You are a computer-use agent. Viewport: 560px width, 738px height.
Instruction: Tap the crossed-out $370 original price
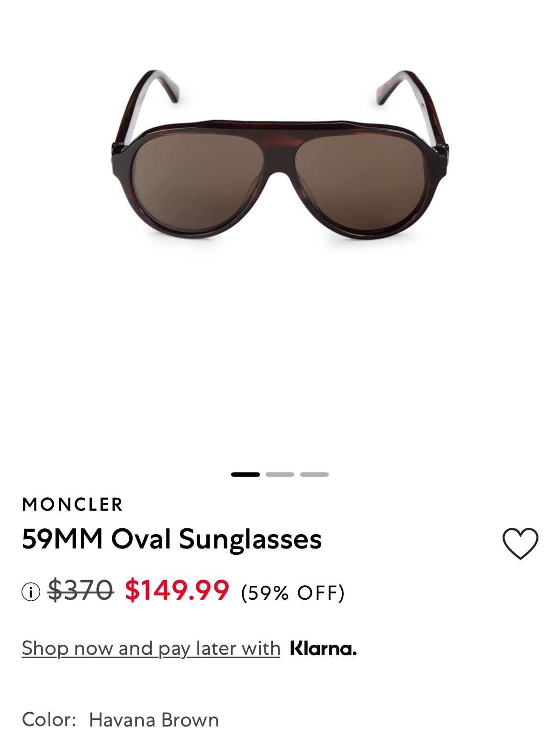(80, 590)
